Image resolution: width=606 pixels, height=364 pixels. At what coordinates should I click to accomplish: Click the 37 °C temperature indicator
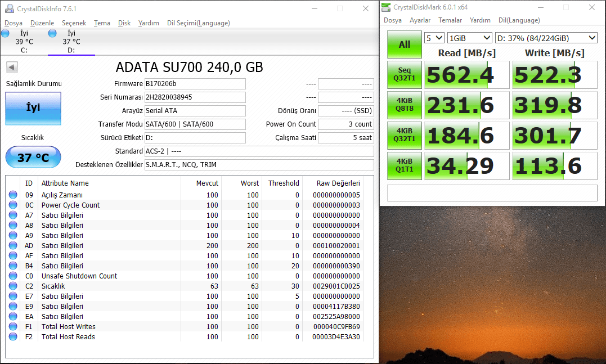coord(33,158)
